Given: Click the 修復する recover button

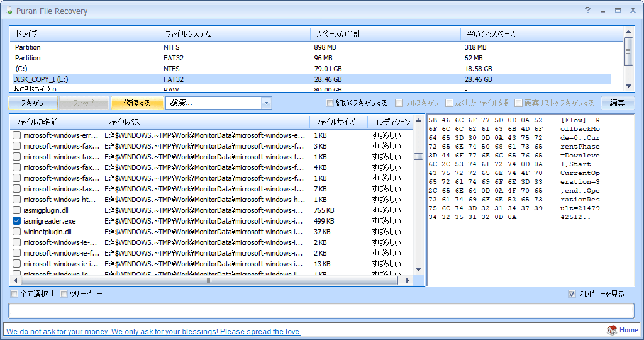Looking at the screenshot, I should click(137, 103).
